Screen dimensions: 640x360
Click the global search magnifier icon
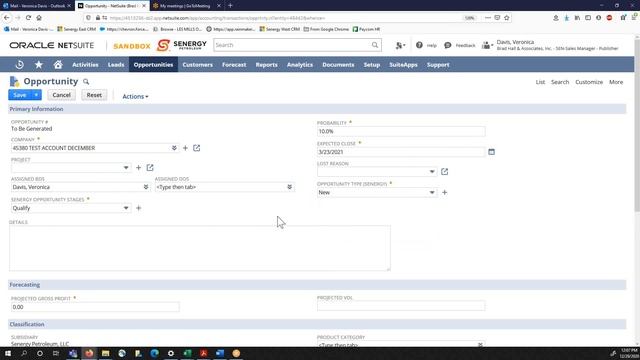[x=375, y=45]
